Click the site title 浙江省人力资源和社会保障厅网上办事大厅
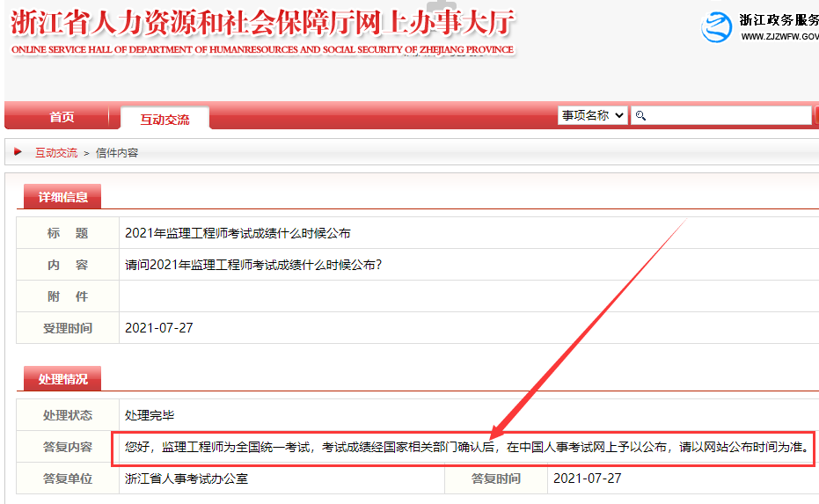 [x=263, y=23]
